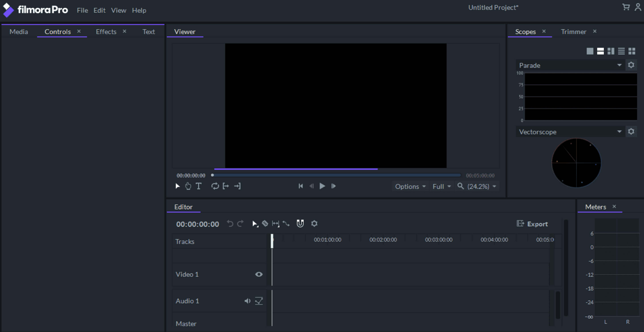The height and width of the screenshot is (332, 644).
Task: Select the Slice tool in editor
Action: point(265,223)
